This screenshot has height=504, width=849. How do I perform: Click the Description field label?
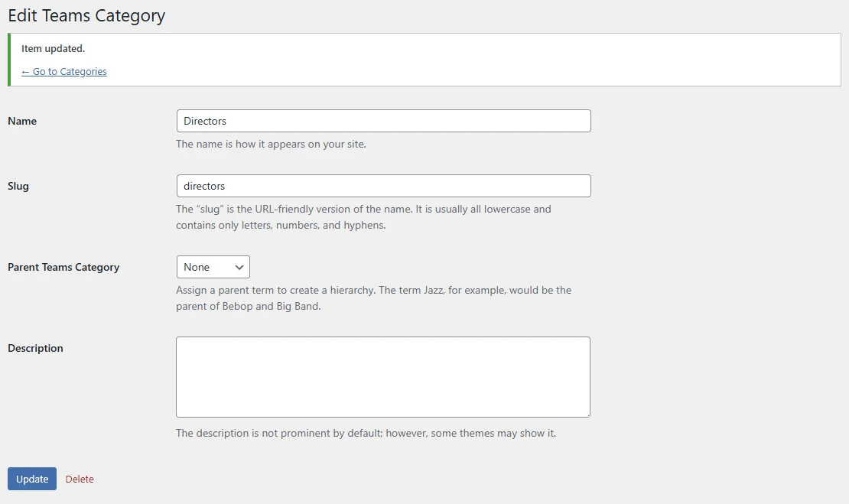pyautogui.click(x=35, y=348)
